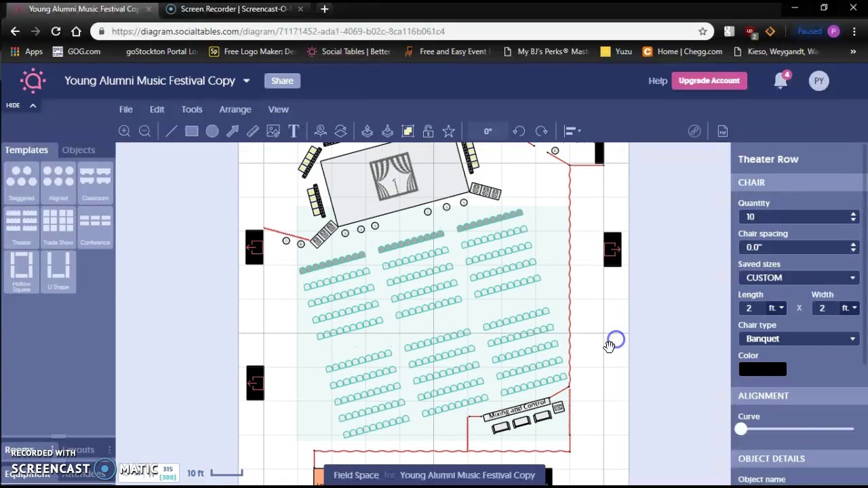Open the Chair type Banquet dropdown
Viewport: 868px width, 488px height.
tap(799, 339)
